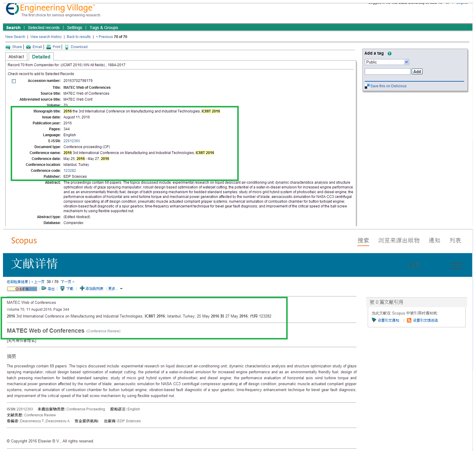Click the 返回检索结果 link in Scopus
This screenshot has height=454, width=476.
[x=17, y=282]
